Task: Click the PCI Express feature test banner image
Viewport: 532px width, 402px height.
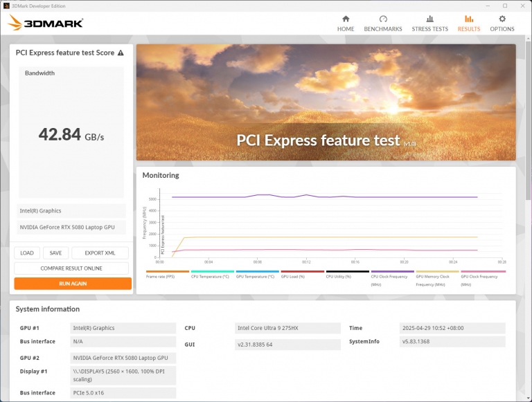Action: click(326, 102)
